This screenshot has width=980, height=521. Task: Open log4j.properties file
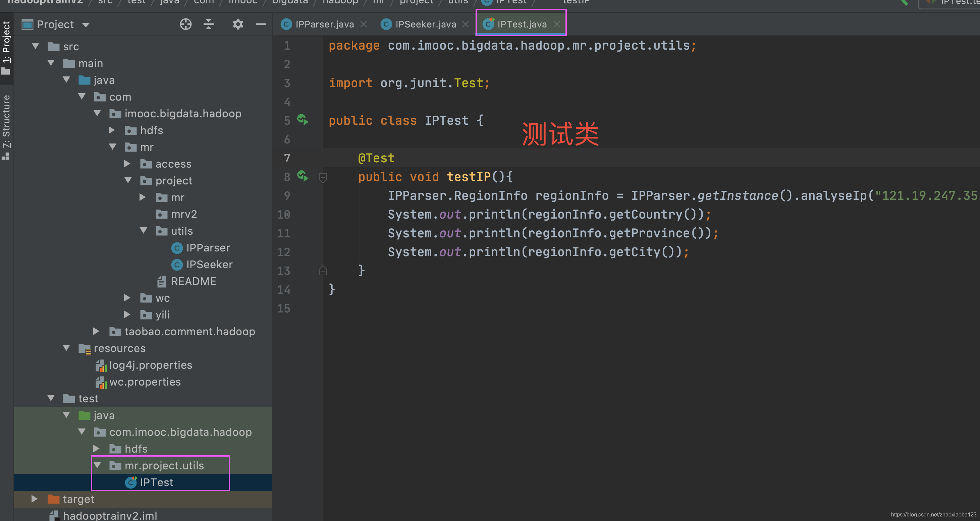click(144, 365)
